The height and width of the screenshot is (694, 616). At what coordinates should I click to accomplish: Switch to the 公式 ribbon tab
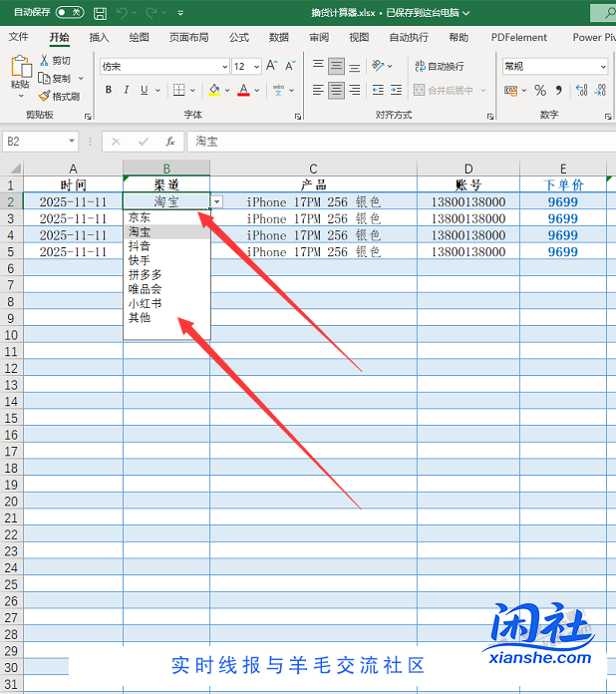coord(239,37)
